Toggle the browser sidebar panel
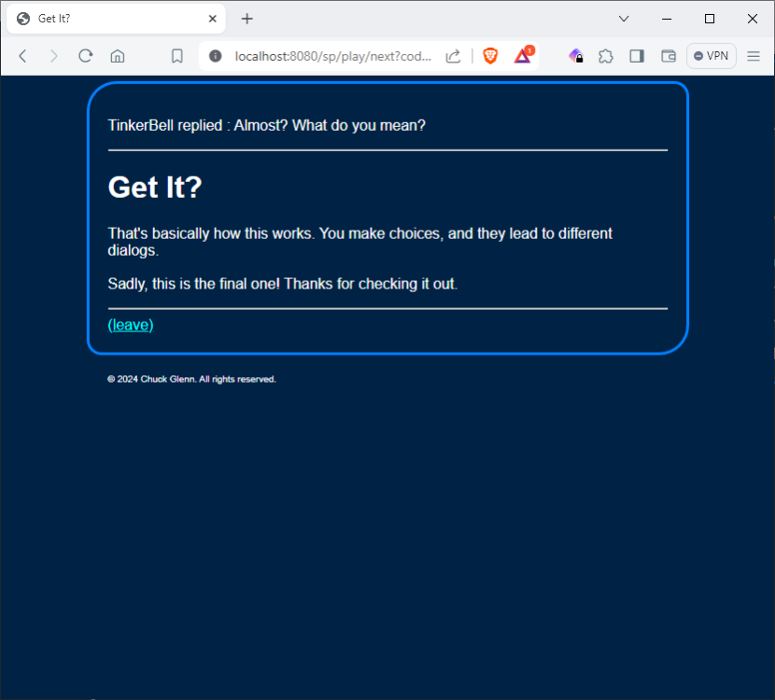The width and height of the screenshot is (775, 700). (x=637, y=56)
